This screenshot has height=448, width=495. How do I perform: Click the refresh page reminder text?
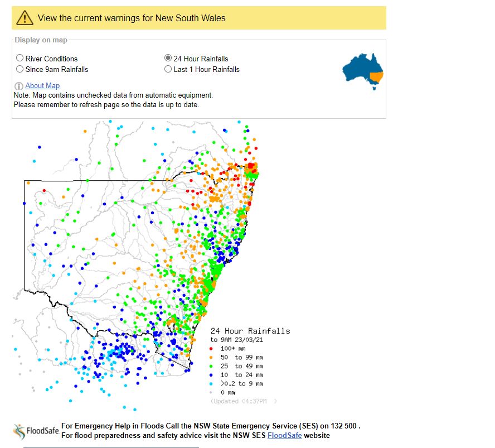coord(106,104)
